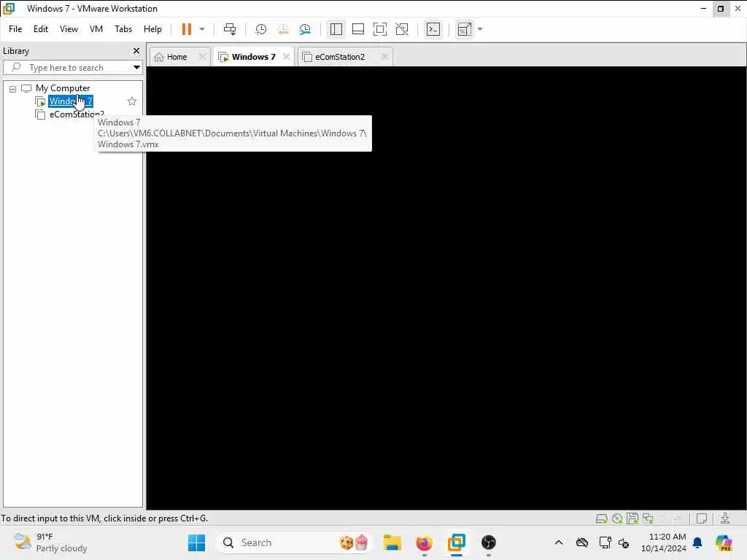Mark Windows 7 as favorite with star
This screenshot has height=560, width=747.
point(132,101)
